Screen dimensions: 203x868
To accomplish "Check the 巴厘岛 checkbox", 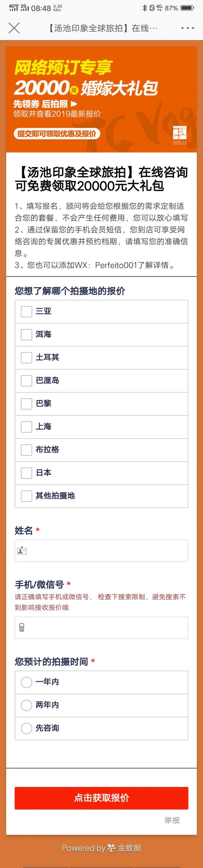I will pyautogui.click(x=26, y=380).
